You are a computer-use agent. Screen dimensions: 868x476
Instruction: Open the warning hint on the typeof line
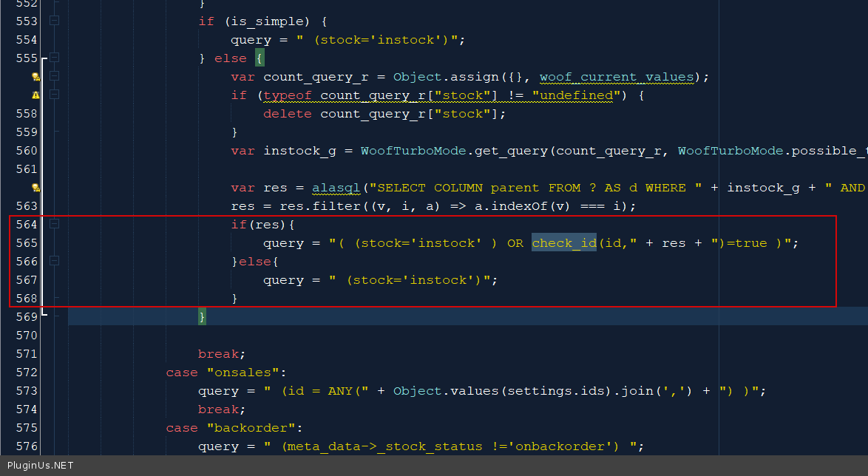[x=35, y=95]
